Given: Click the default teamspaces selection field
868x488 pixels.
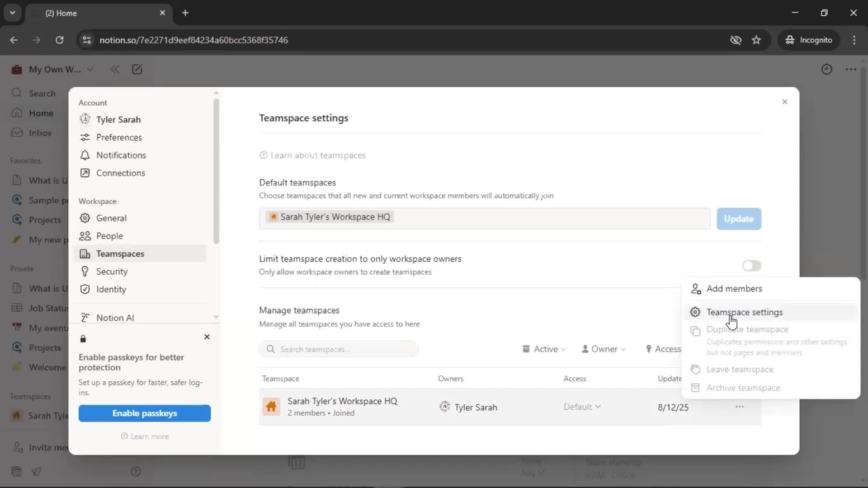Looking at the screenshot, I should (x=485, y=219).
